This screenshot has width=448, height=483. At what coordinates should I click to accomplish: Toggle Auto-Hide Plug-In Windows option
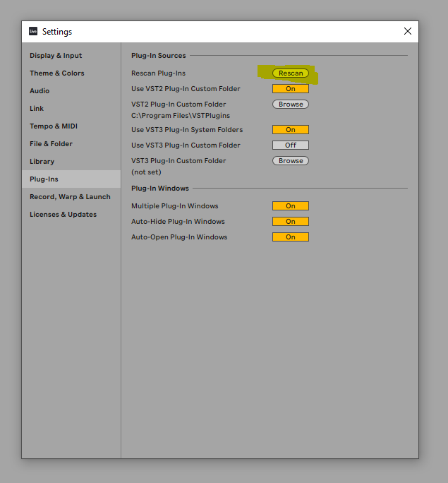(x=291, y=222)
